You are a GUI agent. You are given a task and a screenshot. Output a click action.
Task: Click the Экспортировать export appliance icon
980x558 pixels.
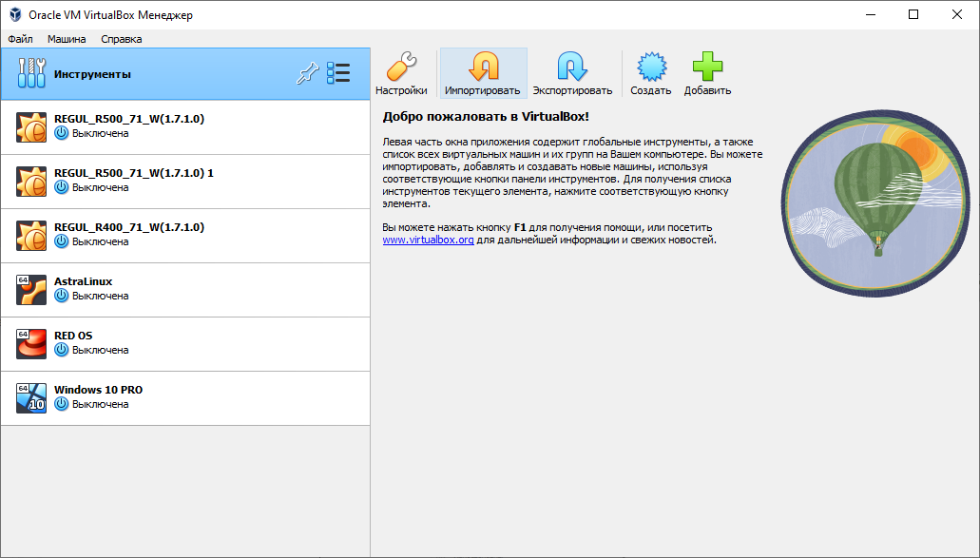(x=571, y=67)
